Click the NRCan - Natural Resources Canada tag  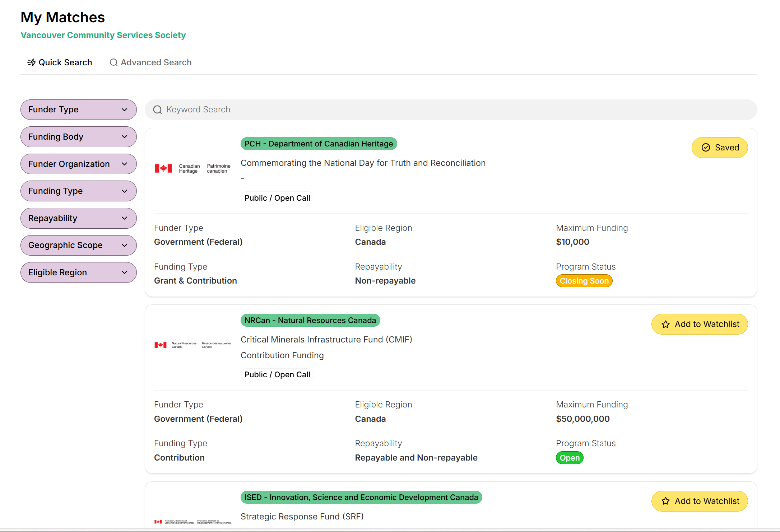(310, 320)
